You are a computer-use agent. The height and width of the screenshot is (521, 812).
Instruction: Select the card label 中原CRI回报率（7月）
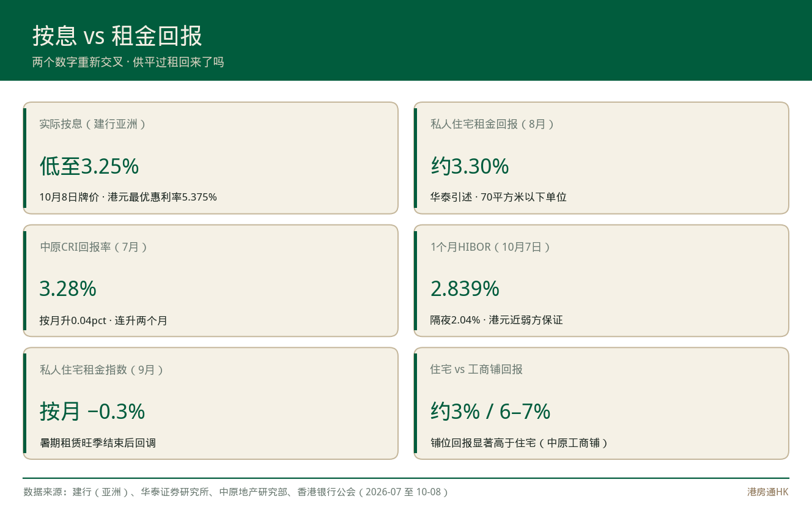tap(94, 247)
